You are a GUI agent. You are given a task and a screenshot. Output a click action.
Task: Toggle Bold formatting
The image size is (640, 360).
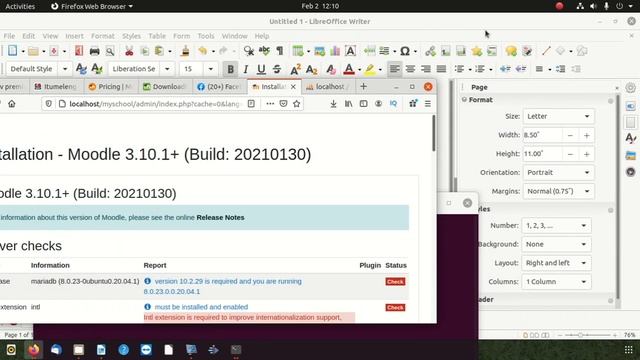[230, 69]
